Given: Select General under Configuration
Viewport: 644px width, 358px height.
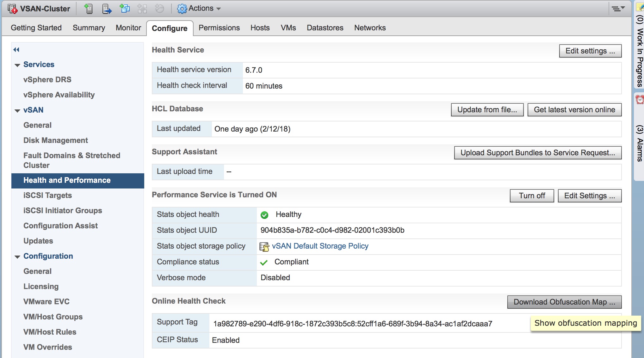Looking at the screenshot, I should click(37, 271).
